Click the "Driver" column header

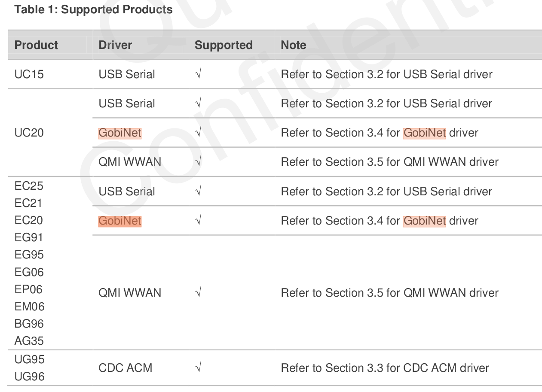(x=115, y=45)
